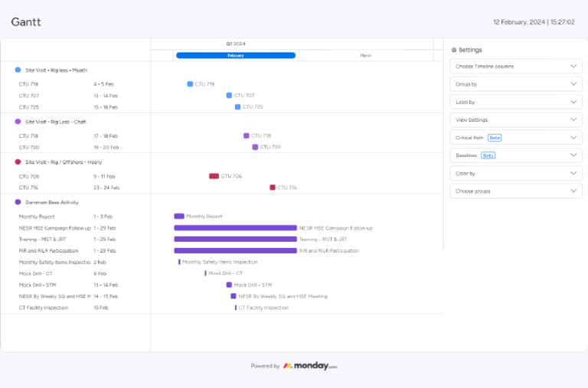Select the red CTU 716 timeline bar
Viewport: 588px width, 388px height.
point(273,187)
